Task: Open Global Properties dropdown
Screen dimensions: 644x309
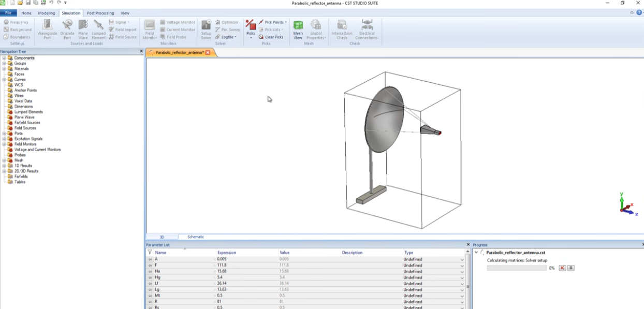Action: (x=316, y=30)
